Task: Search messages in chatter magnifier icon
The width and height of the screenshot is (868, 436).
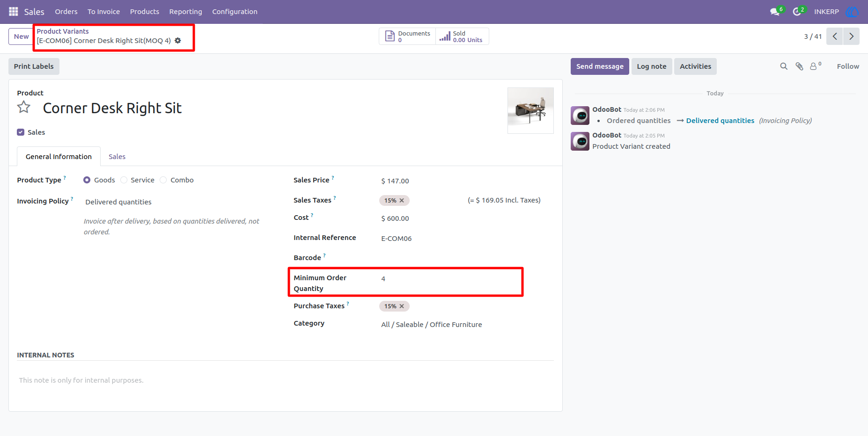Action: tap(784, 66)
